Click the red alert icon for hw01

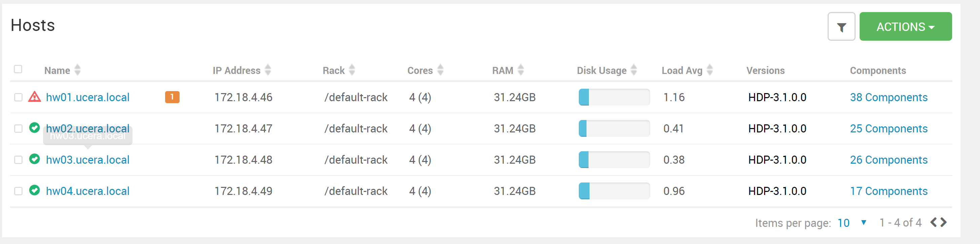coord(35,97)
